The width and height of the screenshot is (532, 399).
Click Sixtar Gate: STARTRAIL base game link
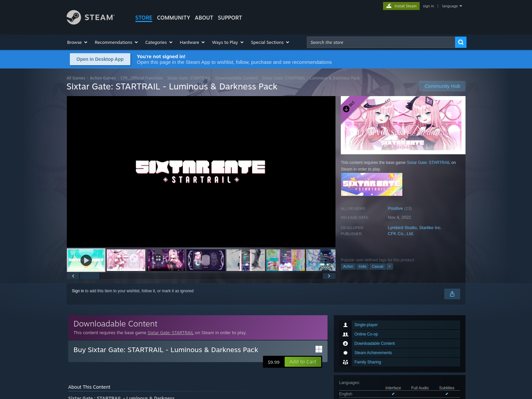click(x=428, y=163)
